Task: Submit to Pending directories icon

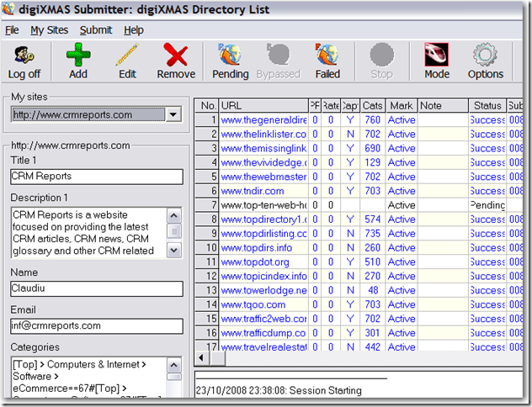Action: [x=230, y=55]
